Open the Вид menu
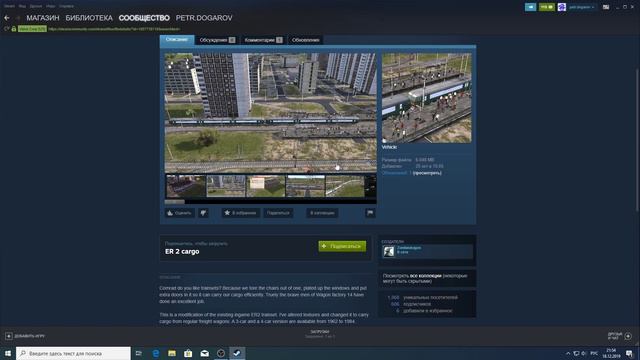This screenshot has height=360, width=640. coord(22,6)
